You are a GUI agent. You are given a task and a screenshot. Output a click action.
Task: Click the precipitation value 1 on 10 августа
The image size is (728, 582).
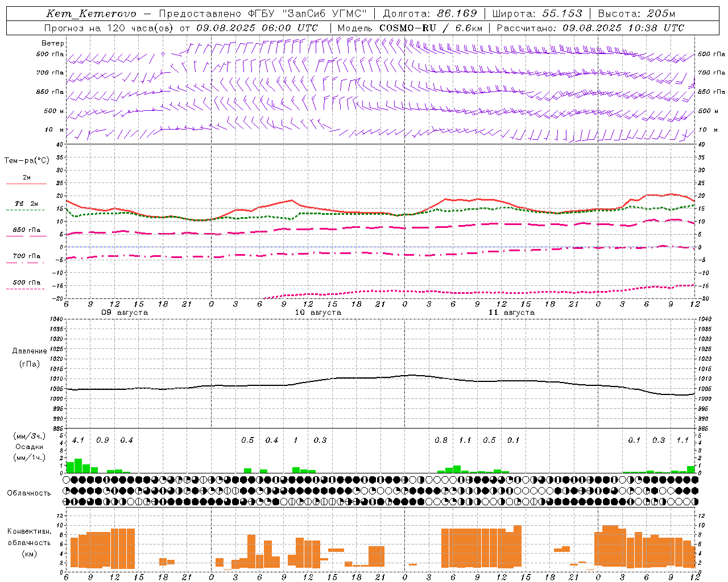point(295,440)
